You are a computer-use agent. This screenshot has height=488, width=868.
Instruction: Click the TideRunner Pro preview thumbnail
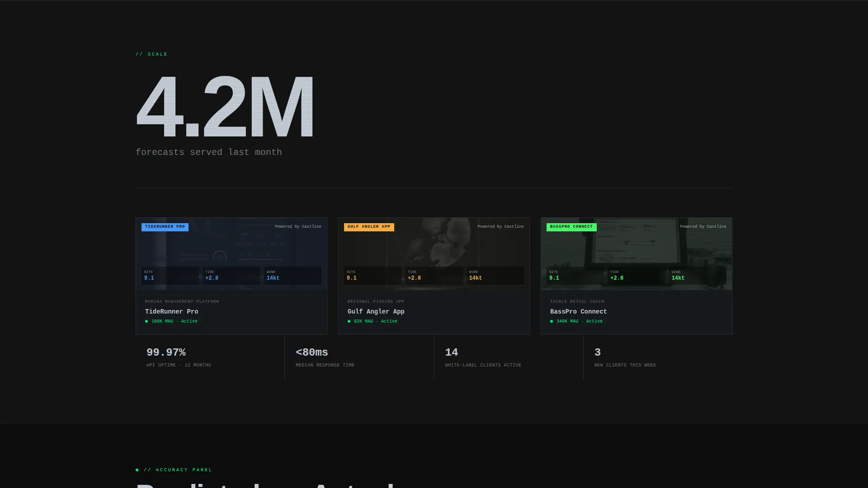click(x=231, y=254)
